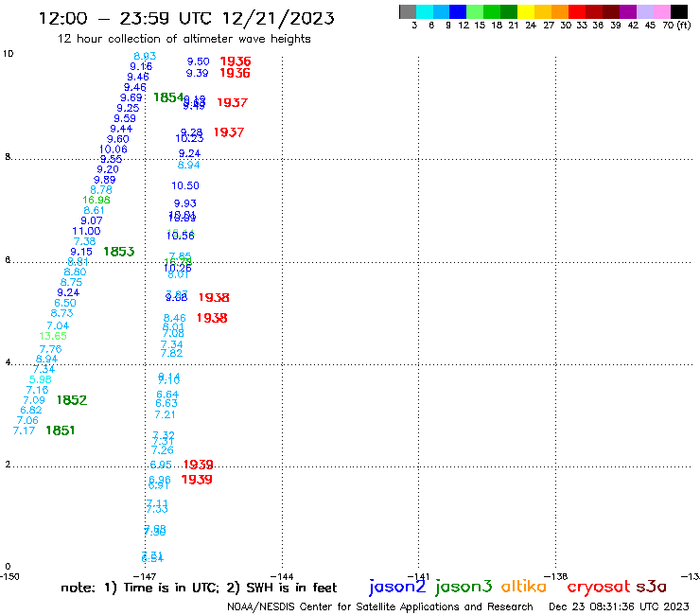Click the wave height value '10.06'

(x=114, y=149)
